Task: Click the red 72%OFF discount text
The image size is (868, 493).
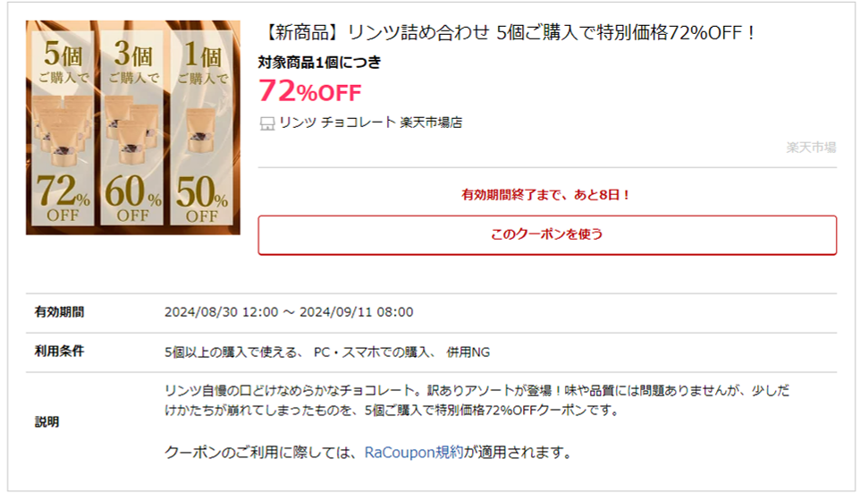Action: pyautogui.click(x=310, y=91)
